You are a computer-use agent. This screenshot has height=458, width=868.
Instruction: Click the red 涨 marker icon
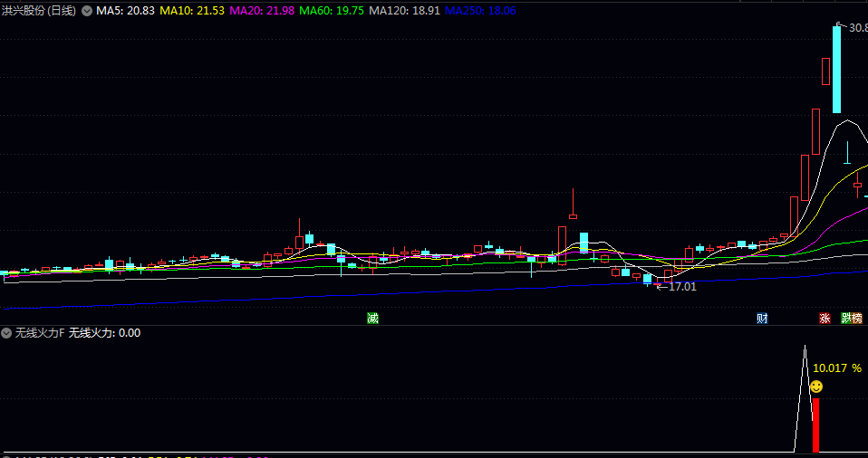point(825,319)
